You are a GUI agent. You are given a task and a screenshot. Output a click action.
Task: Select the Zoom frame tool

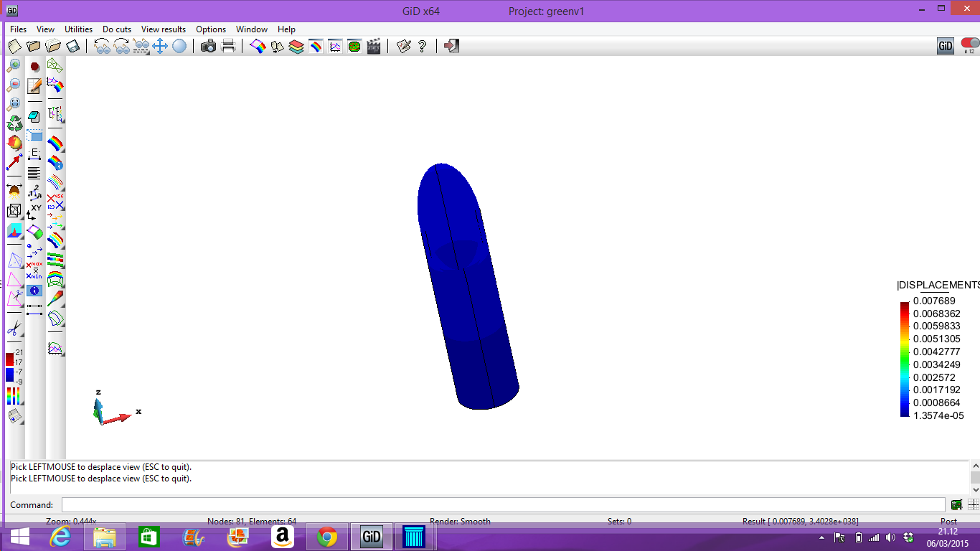[x=14, y=104]
